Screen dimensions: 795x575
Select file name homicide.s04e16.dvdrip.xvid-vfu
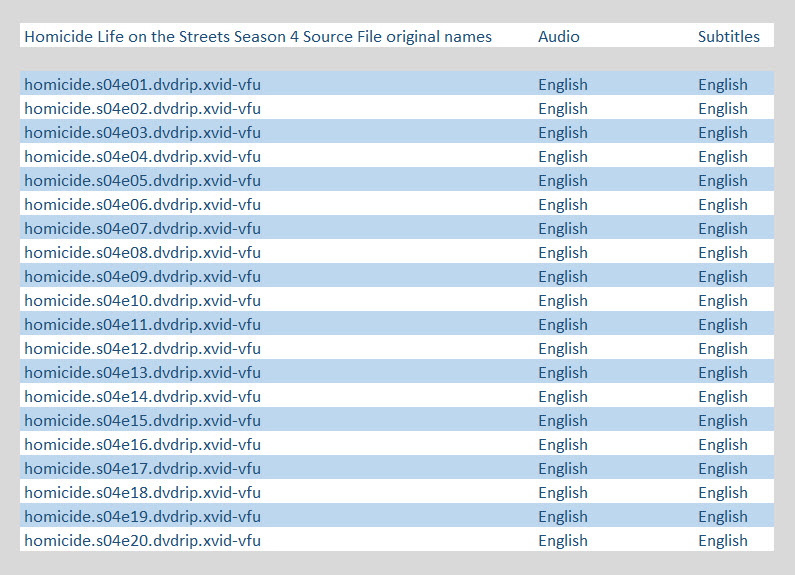[x=142, y=444]
